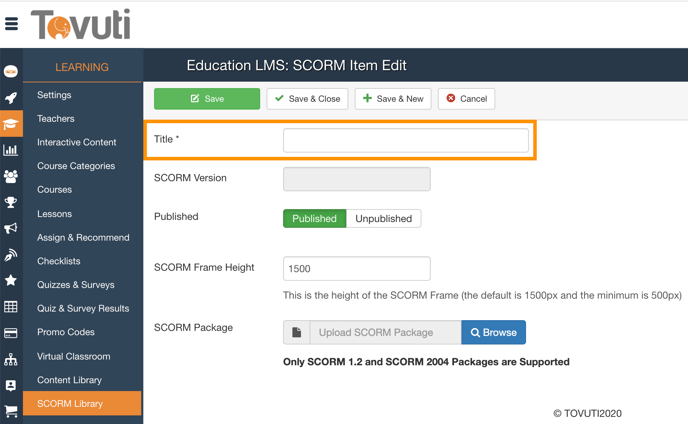This screenshot has height=424, width=688.
Task: Browse for a SCORM package
Action: 494,332
